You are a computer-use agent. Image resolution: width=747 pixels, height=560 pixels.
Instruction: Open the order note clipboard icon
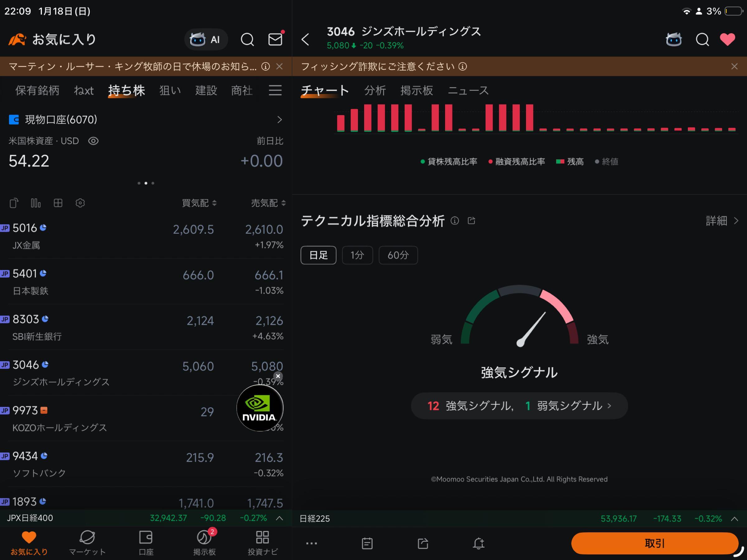coord(367,544)
